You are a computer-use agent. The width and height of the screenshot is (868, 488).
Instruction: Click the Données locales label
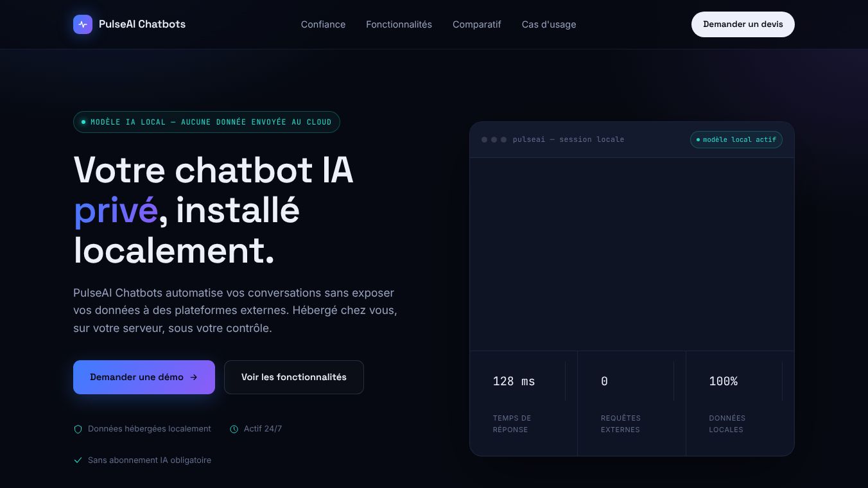tap(727, 424)
